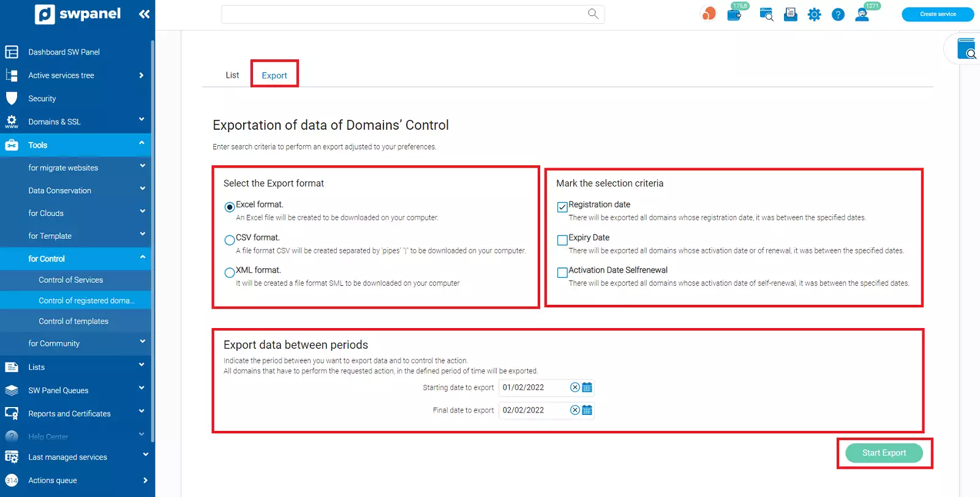Screen dimensions: 980x497
Task: Open calendar picker for Starting date
Action: tap(587, 387)
